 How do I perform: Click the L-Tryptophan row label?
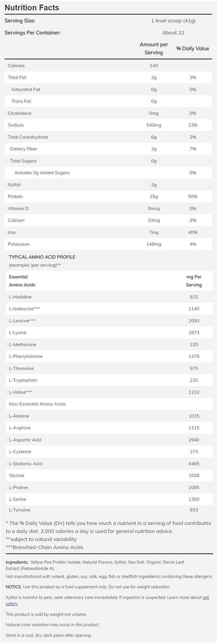(23, 380)
